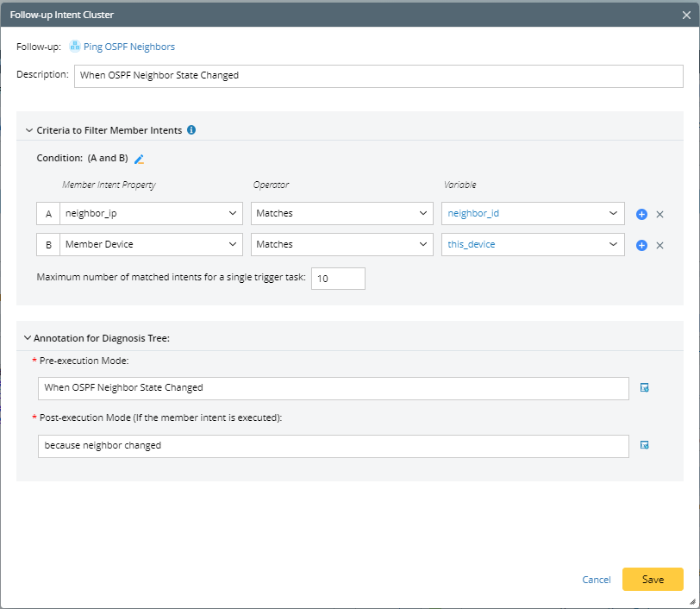The image size is (700, 609).
Task: Collapse the Criteria to Filter Member Intents section
Action: pyautogui.click(x=28, y=130)
